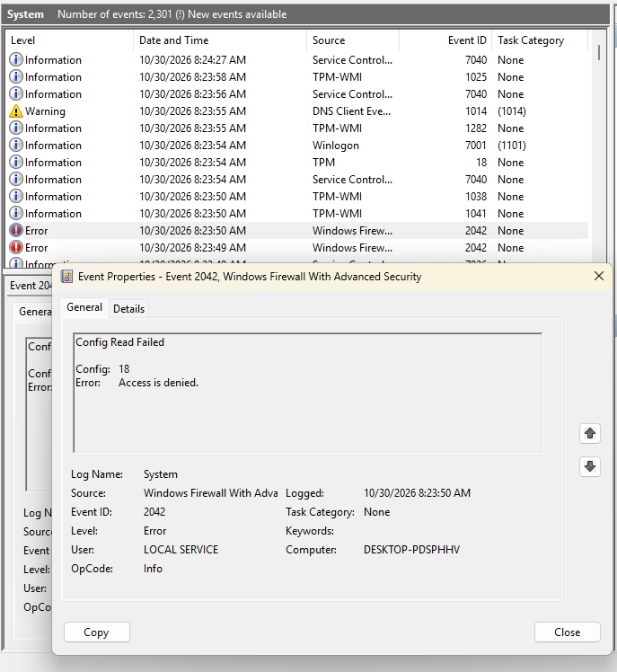Click the Information icon of the 8:23:54 AM Service Control event
Screen dimensions: 617x672
click(x=16, y=179)
